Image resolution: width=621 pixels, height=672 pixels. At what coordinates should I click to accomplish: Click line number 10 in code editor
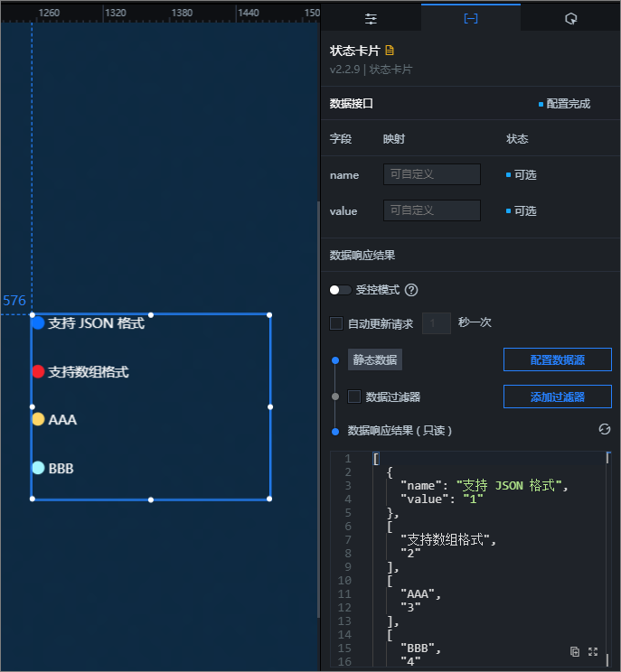coord(344,580)
